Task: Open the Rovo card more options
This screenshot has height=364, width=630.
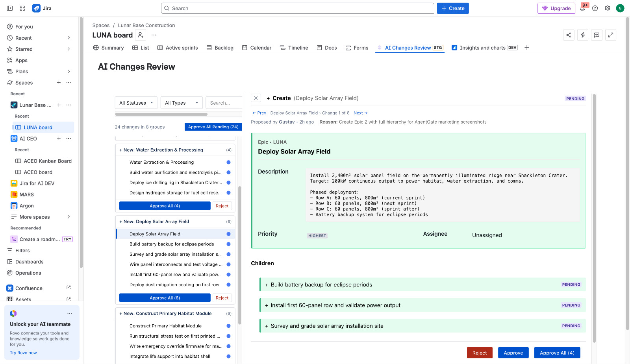Action: point(70,314)
